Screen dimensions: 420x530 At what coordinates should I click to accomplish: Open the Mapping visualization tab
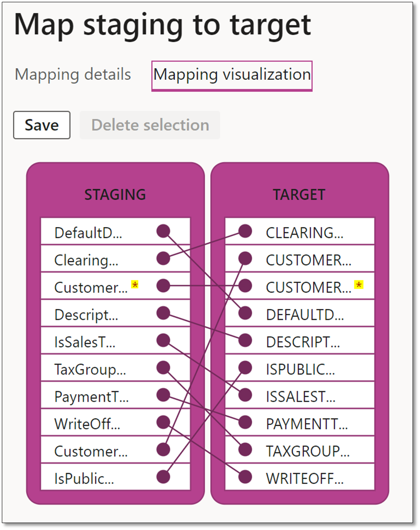click(231, 74)
